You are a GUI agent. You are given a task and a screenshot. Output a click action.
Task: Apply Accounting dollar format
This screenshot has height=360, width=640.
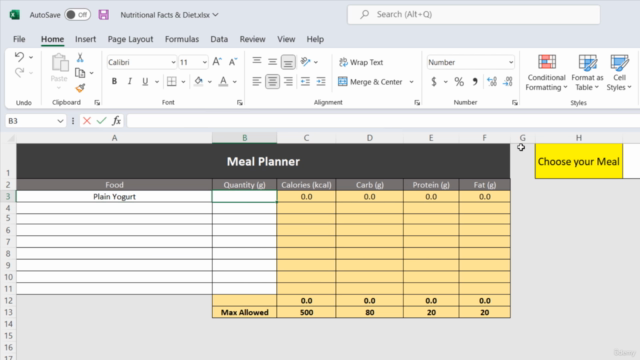pyautogui.click(x=434, y=82)
